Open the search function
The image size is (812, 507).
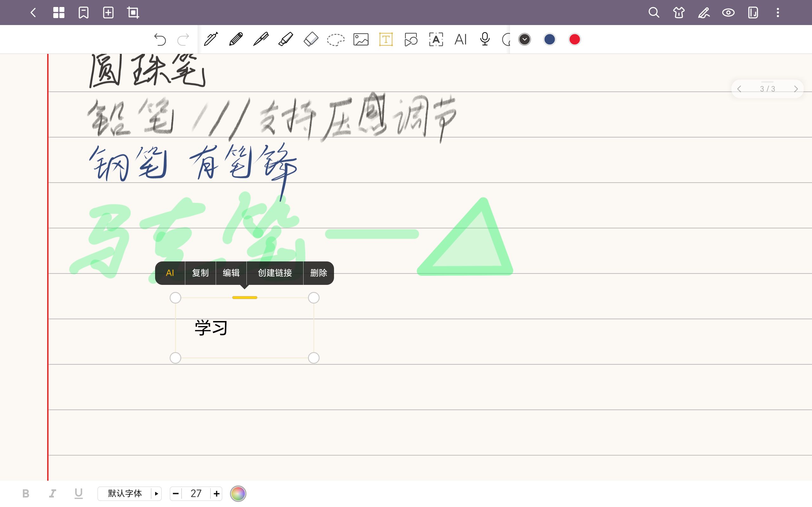[654, 12]
